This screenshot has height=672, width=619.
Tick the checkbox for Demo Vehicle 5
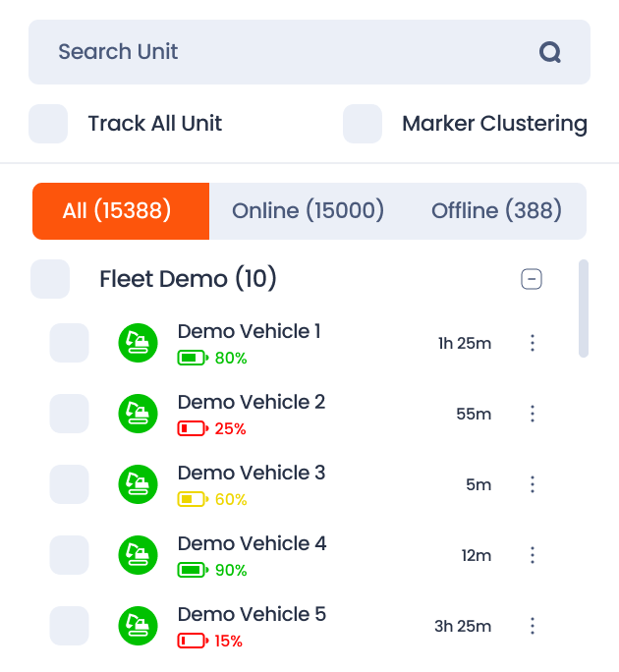pos(69,626)
